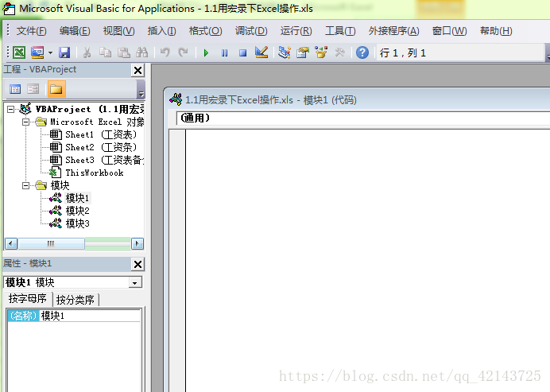
Task: Open the 编辑(E) menu
Action: [75, 31]
